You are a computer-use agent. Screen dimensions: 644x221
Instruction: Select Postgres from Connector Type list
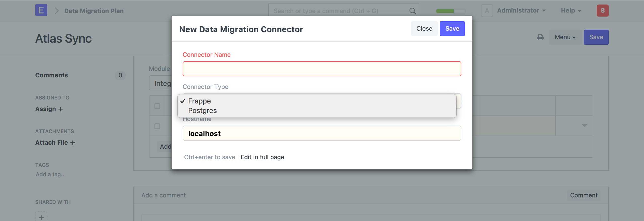coord(203,111)
